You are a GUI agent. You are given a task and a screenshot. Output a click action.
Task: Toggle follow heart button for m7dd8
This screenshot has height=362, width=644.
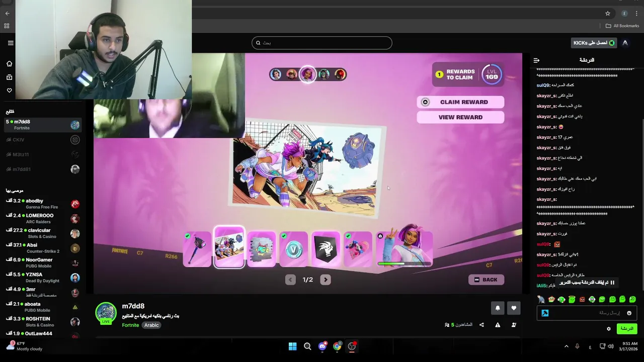click(514, 308)
